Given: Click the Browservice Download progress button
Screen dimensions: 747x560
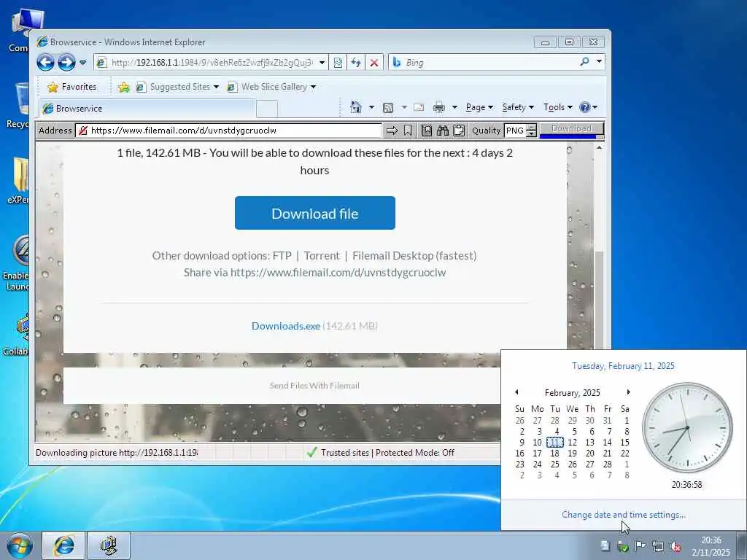Looking at the screenshot, I should 572,130.
